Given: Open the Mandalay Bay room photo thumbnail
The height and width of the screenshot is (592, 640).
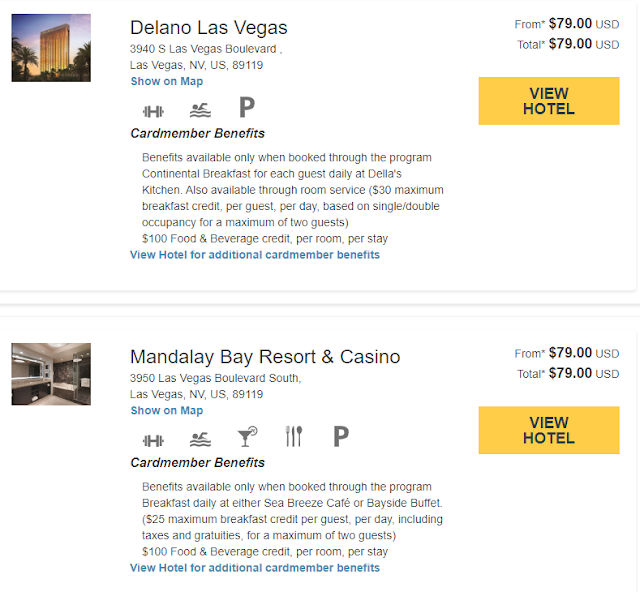Looking at the screenshot, I should click(51, 374).
